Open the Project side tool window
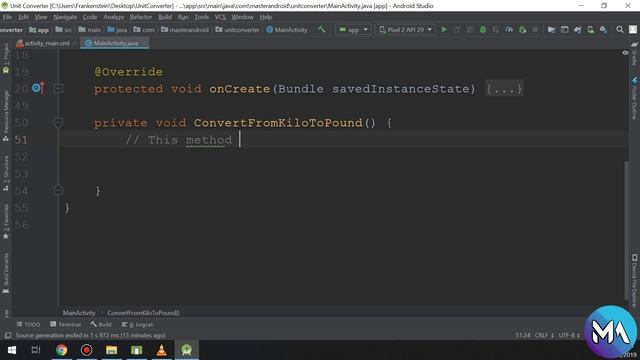This screenshot has height=360, width=640. pyautogui.click(x=6, y=58)
